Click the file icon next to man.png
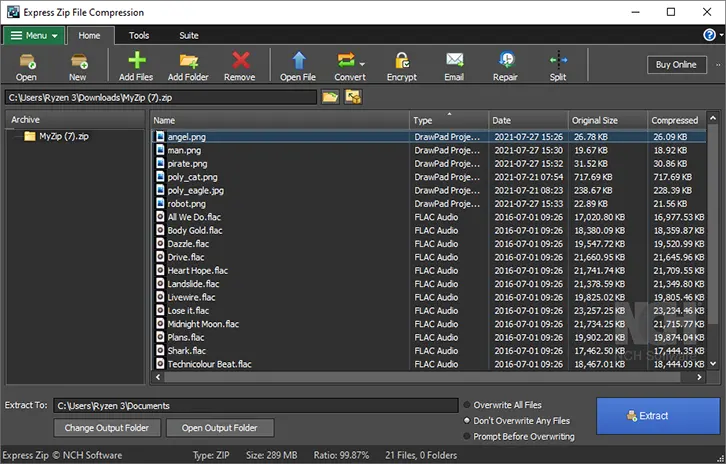This screenshot has height=464, width=726. (160, 150)
